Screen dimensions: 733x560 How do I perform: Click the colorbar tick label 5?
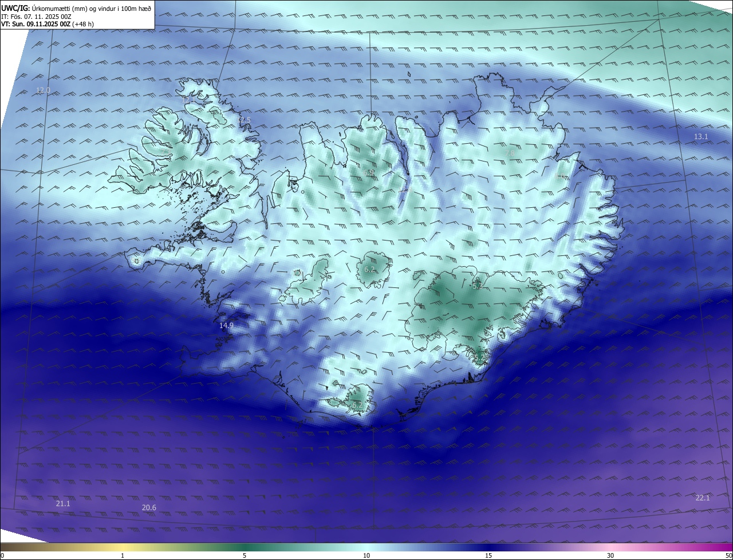(245, 555)
